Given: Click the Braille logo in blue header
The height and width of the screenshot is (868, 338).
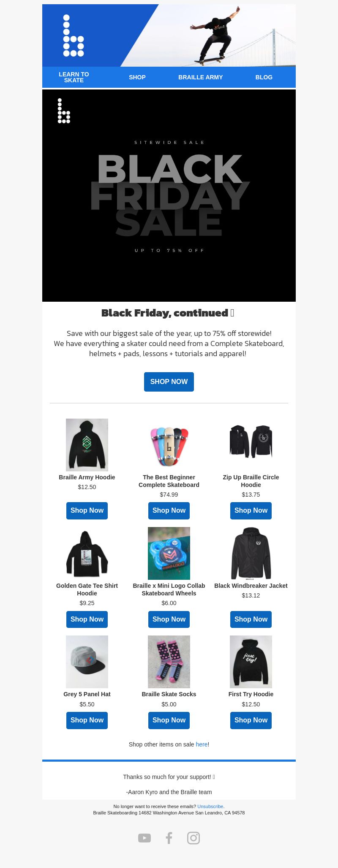Looking at the screenshot, I should [x=74, y=35].
